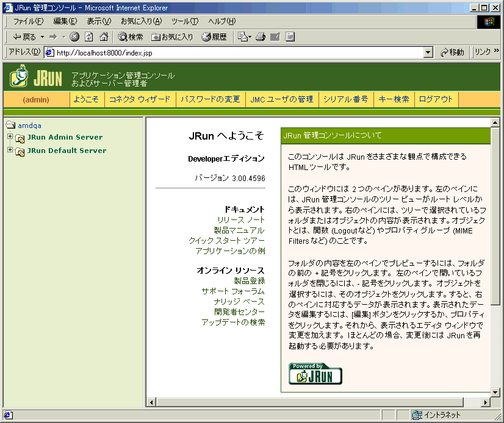Select JRun Admin Server tree item
This screenshot has width=504, height=423.
65,137
